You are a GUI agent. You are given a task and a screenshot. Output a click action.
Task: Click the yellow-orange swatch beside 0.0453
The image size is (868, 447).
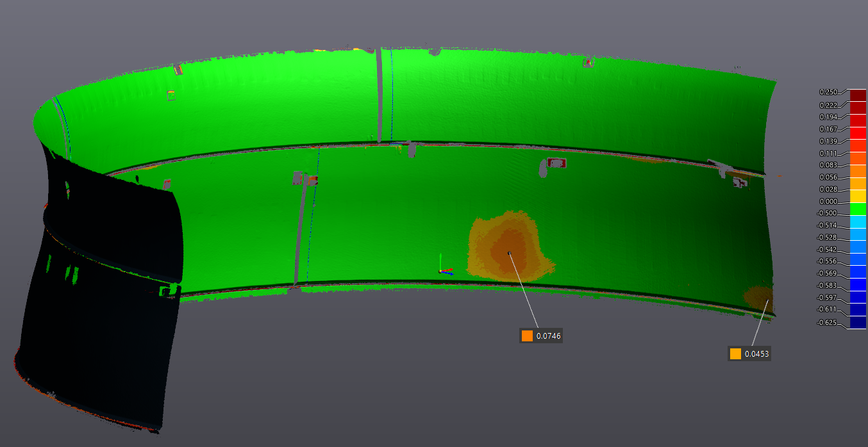[x=735, y=354]
